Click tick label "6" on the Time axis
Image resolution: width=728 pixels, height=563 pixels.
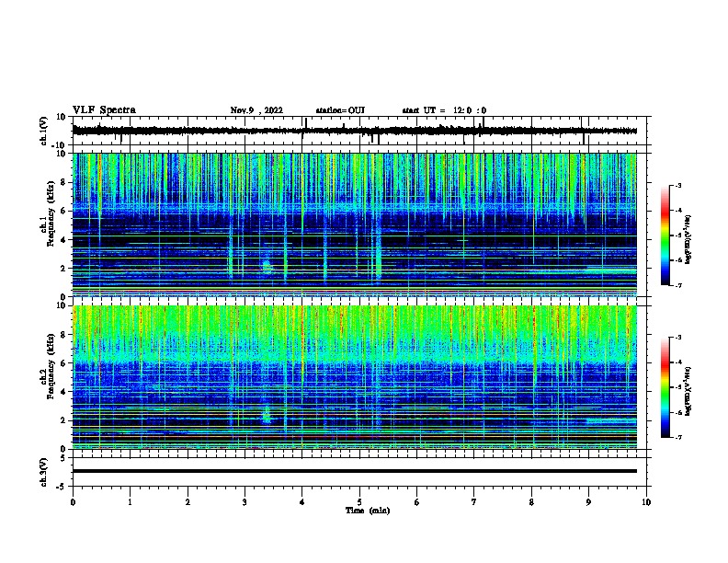click(x=417, y=502)
